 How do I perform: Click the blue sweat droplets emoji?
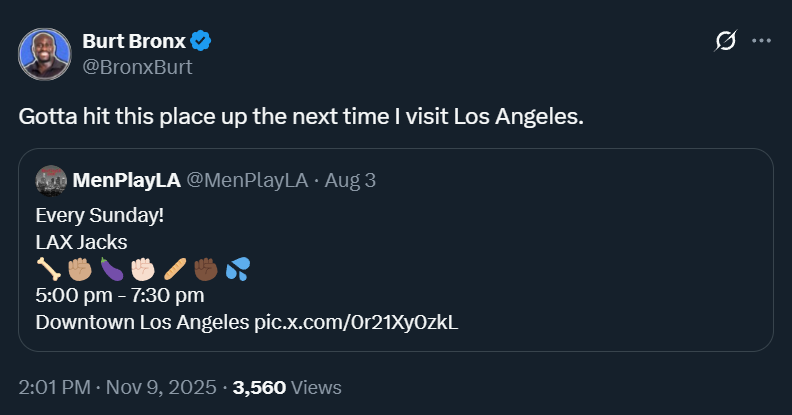tap(238, 269)
